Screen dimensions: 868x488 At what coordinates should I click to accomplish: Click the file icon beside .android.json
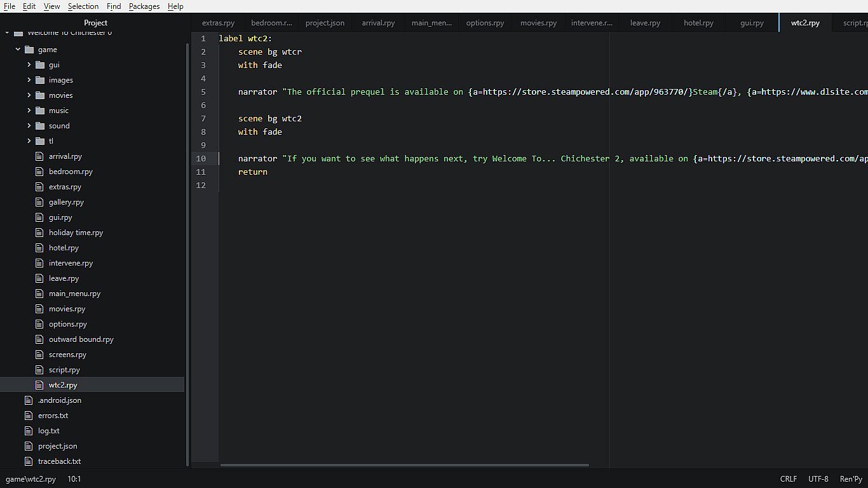click(x=29, y=400)
